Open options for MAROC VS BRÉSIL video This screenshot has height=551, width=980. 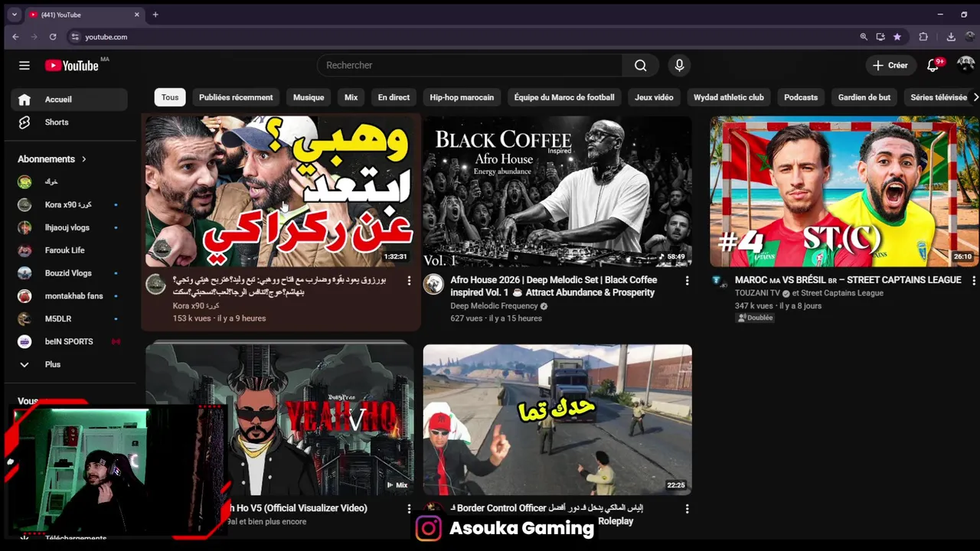pyautogui.click(x=973, y=281)
